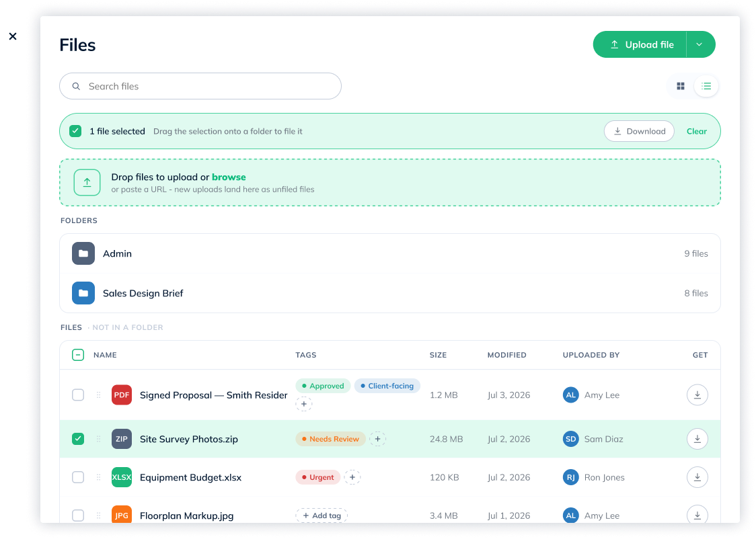Add a tag to Site Survey Photos.zip
Screen dimensions: 756x539
click(377, 439)
